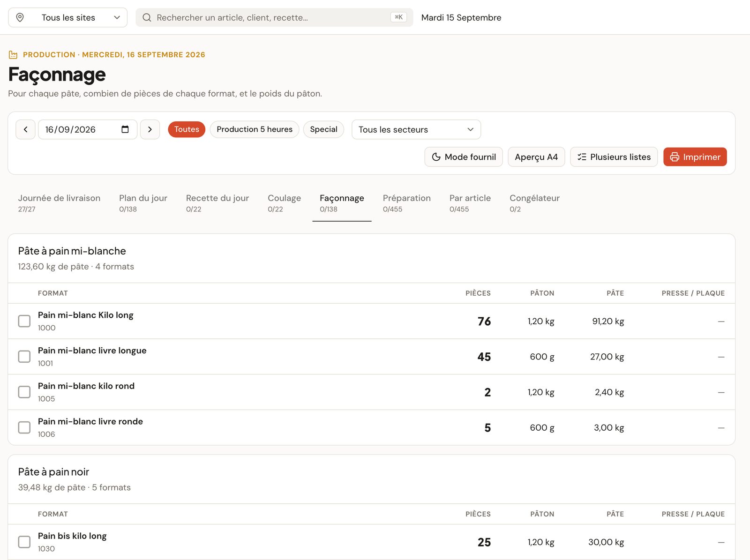This screenshot has width=750, height=560.
Task: Click the location pin icon
Action: click(20, 17)
